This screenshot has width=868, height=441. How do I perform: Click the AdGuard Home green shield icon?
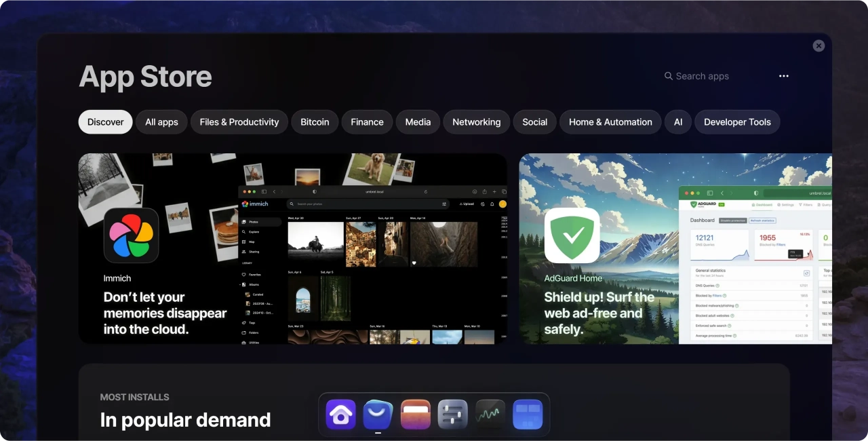[x=572, y=235]
